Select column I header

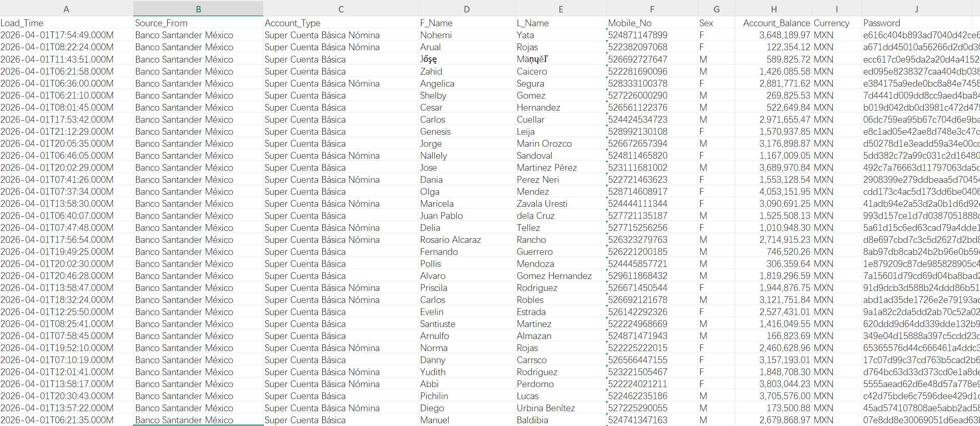click(x=837, y=9)
